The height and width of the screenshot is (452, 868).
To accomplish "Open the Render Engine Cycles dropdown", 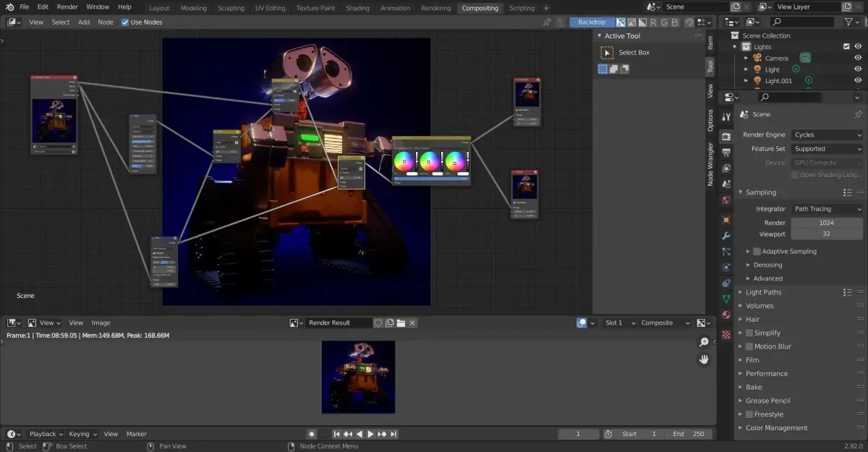I will (827, 135).
